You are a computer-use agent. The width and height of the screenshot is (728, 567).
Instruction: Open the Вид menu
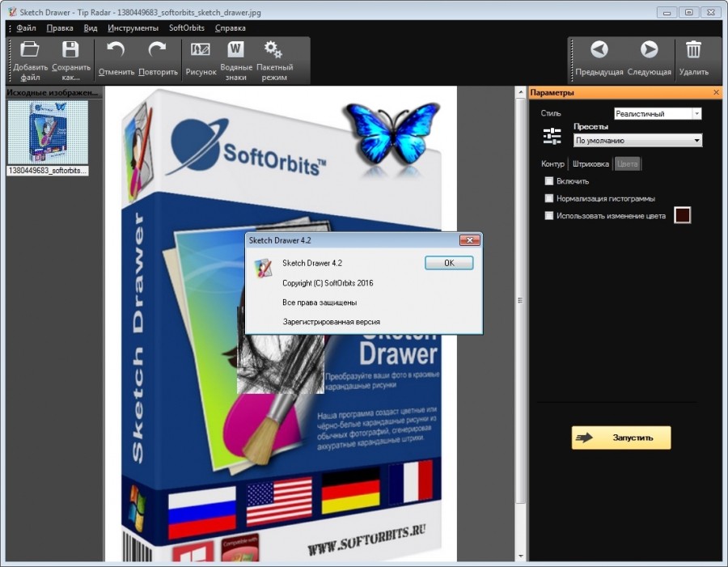pyautogui.click(x=91, y=28)
